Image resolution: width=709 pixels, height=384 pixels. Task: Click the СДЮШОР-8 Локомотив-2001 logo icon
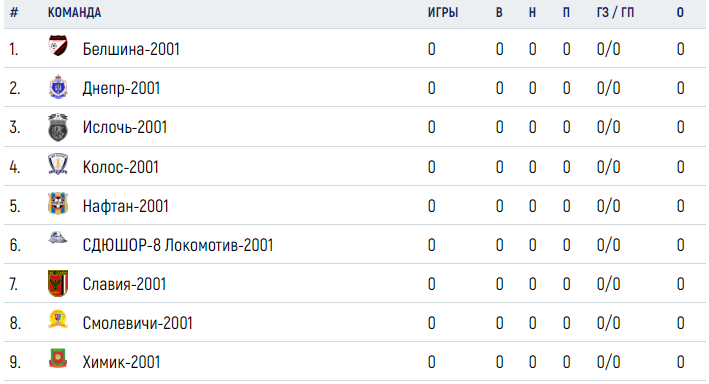pos(58,237)
